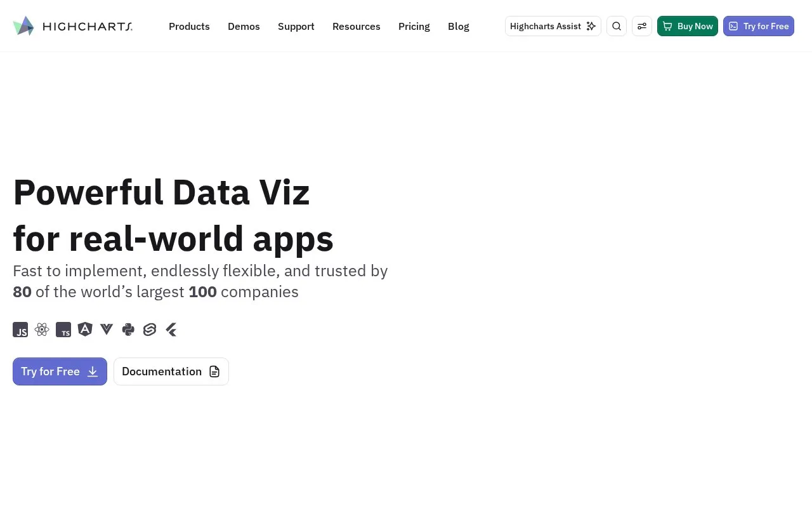Click the Highcharts logo
Screen dimensions: 812x508
click(72, 26)
